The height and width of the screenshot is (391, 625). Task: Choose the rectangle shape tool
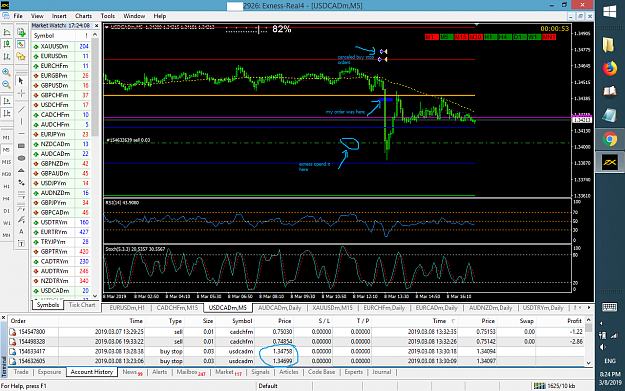[21, 146]
